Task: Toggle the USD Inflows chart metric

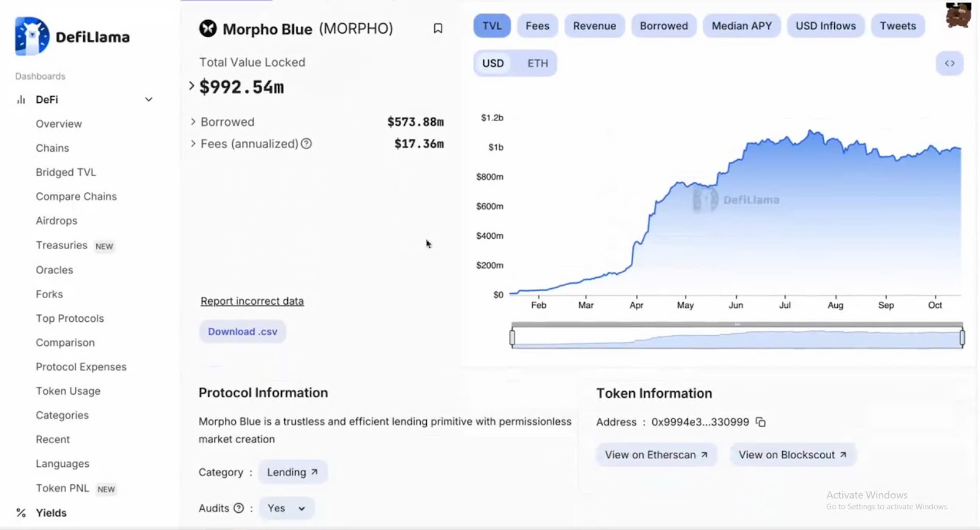Action: pyautogui.click(x=826, y=26)
